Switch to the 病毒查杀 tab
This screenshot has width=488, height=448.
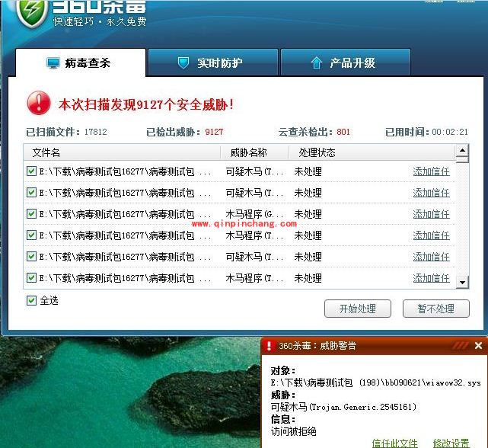[81, 62]
